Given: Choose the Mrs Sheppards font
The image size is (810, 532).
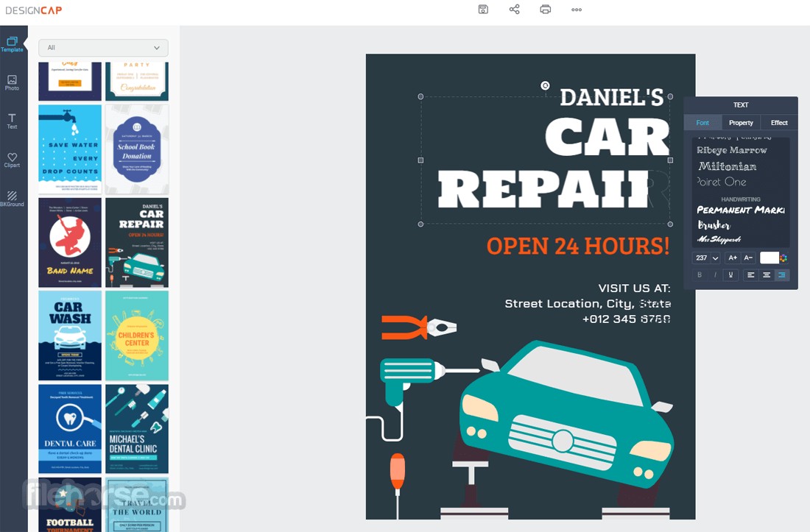Looking at the screenshot, I should point(719,239).
